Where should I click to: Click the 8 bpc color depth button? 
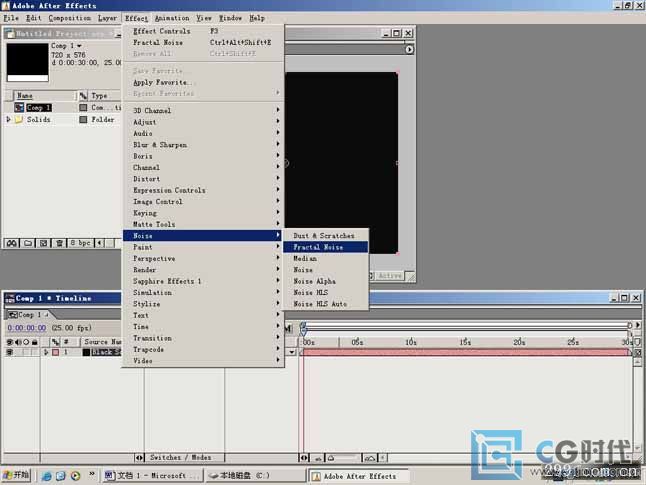pos(80,243)
